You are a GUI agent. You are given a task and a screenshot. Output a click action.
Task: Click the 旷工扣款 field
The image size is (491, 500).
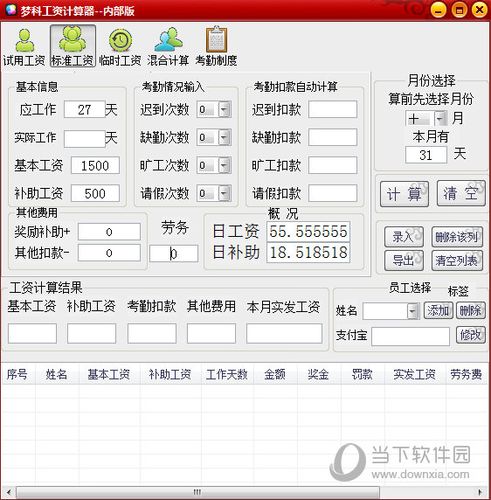tap(332, 165)
